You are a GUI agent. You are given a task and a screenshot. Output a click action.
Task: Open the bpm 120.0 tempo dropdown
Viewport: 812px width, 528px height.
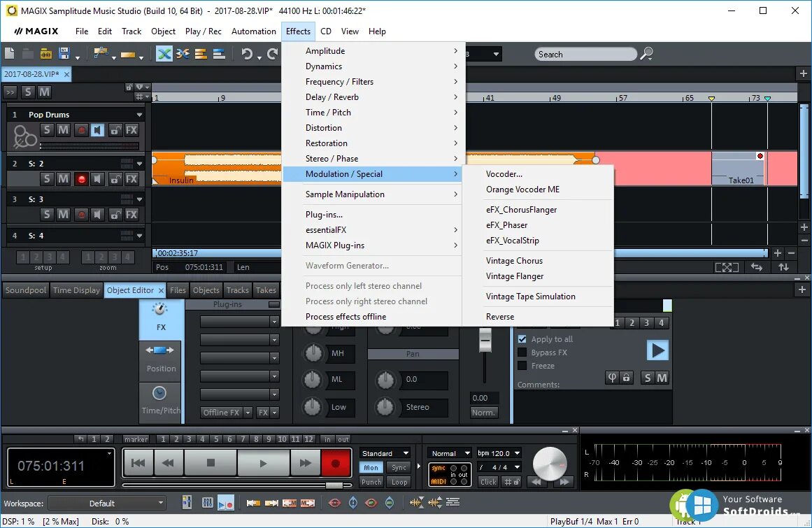[499, 453]
